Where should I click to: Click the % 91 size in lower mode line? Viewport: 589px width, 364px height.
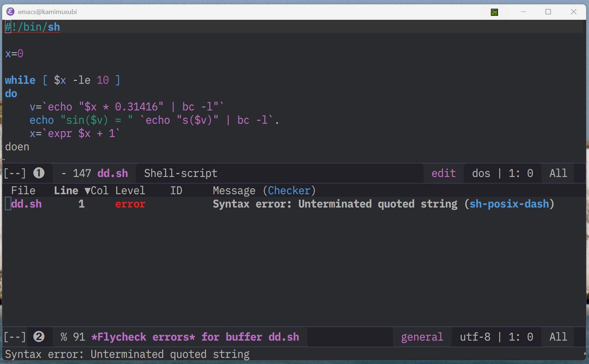point(73,337)
